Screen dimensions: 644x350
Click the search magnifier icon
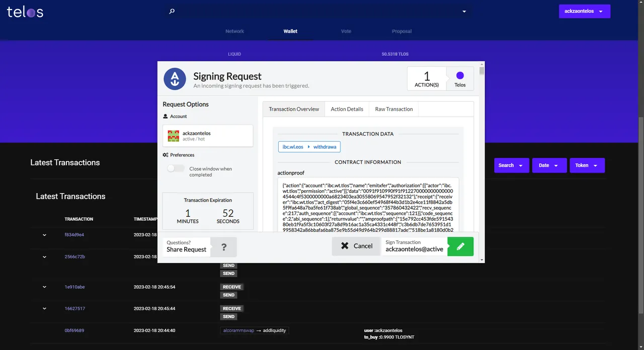tap(172, 11)
